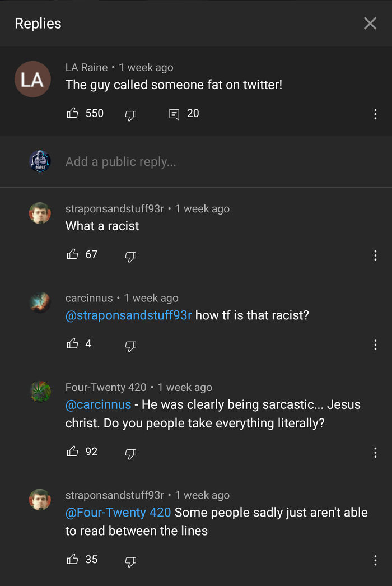Like the reply with 4 likes
The width and height of the screenshot is (392, 586).
pos(72,343)
